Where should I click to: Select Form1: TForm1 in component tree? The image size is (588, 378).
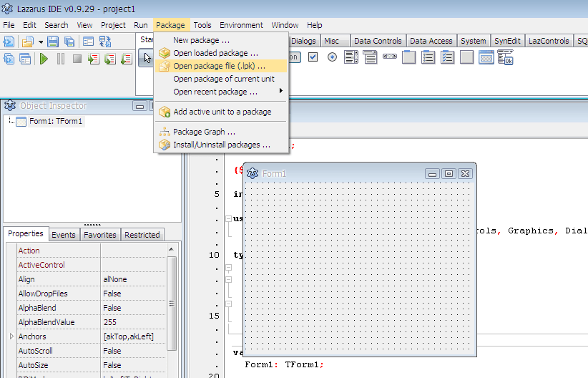tap(56, 121)
